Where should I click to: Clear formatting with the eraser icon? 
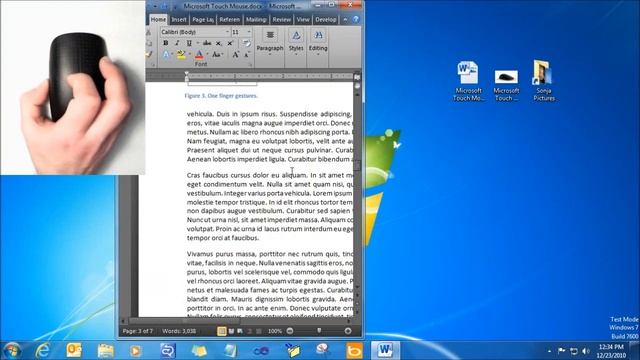(246, 43)
